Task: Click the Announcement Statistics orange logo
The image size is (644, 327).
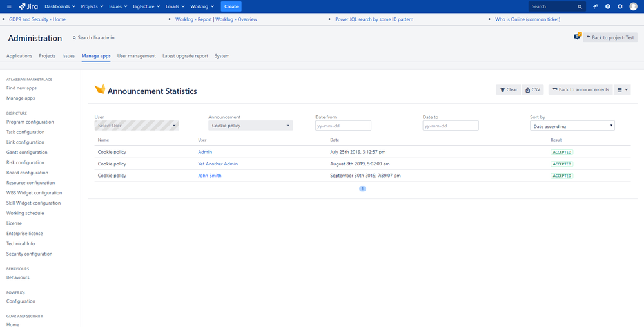Action: coord(100,89)
